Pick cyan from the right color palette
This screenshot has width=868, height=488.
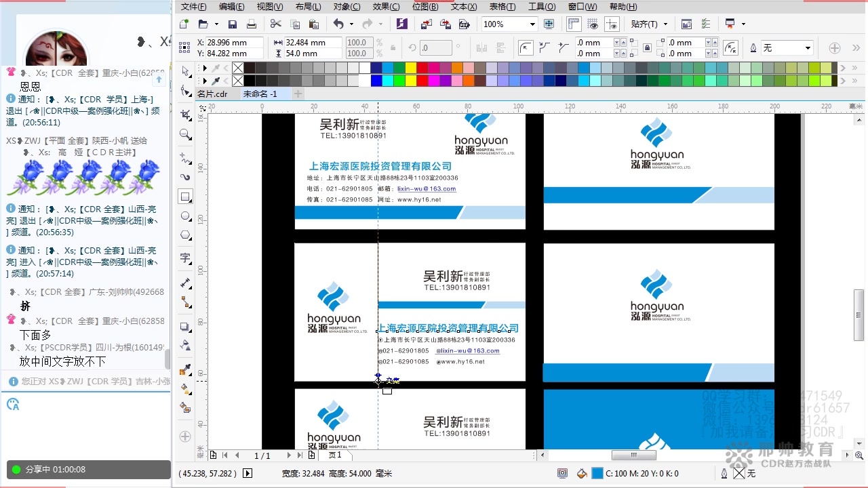(x=388, y=81)
